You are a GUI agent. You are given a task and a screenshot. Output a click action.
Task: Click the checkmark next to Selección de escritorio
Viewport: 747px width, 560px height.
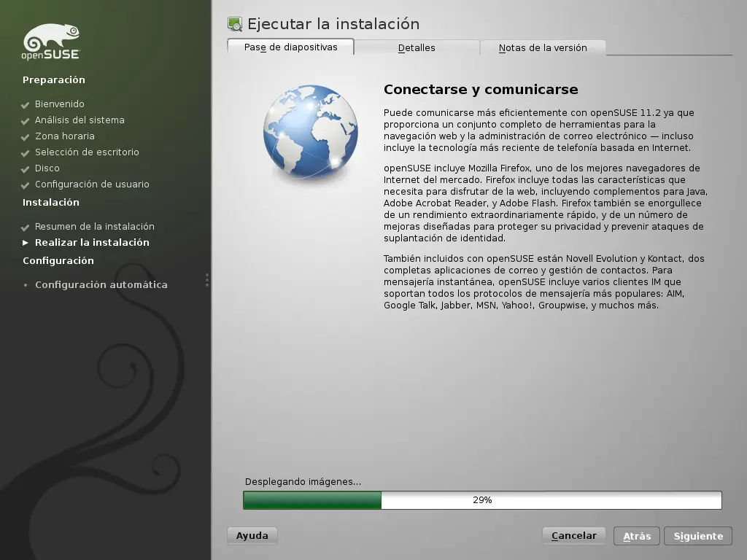click(x=26, y=153)
